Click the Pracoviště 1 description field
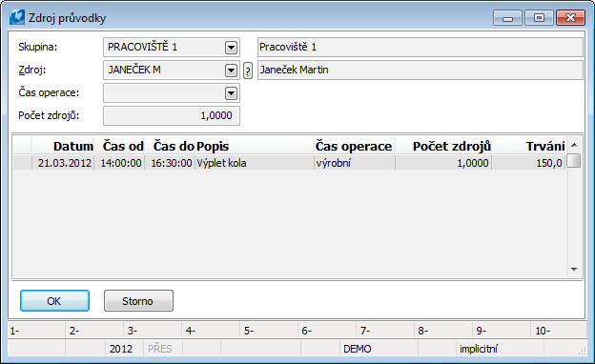The width and height of the screenshot is (595, 364). [421, 47]
